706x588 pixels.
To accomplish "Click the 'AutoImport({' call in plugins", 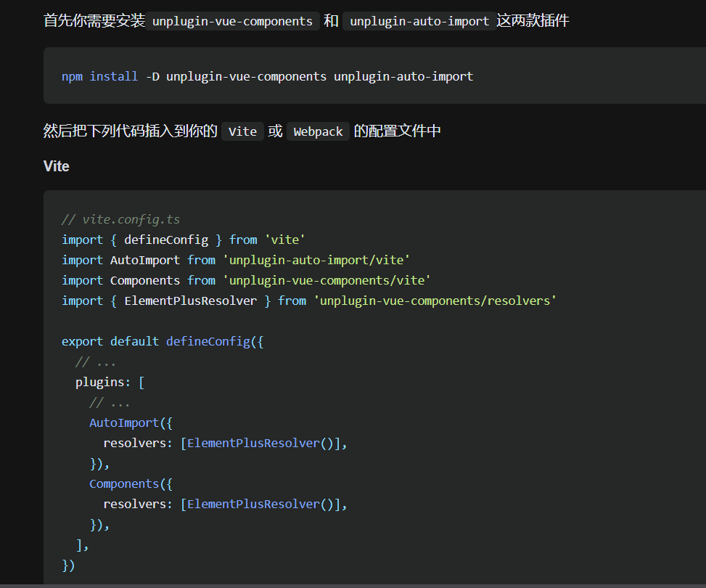I will click(x=131, y=422).
